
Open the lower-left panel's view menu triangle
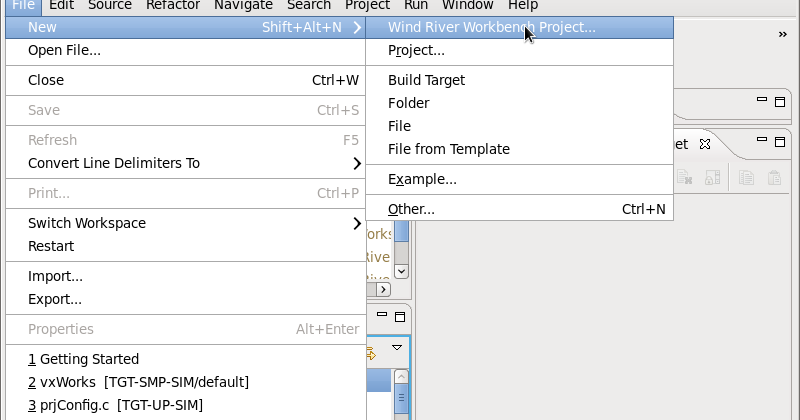(x=397, y=348)
